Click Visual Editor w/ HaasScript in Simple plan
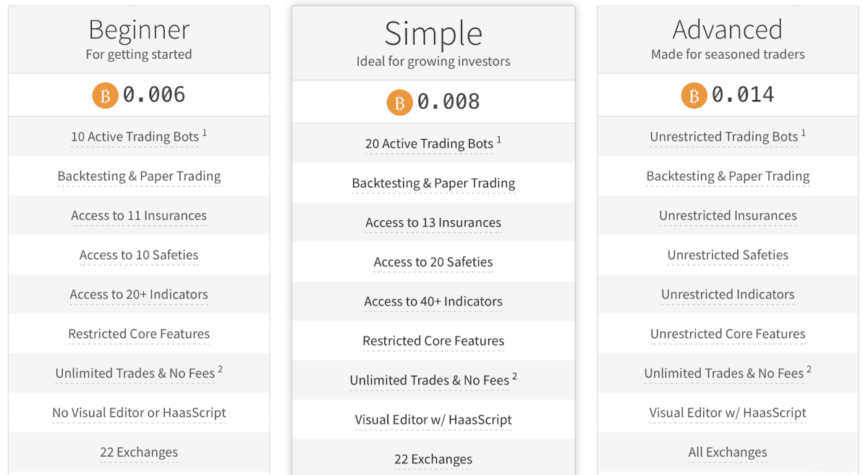Image resolution: width=868 pixels, height=475 pixels. click(433, 420)
